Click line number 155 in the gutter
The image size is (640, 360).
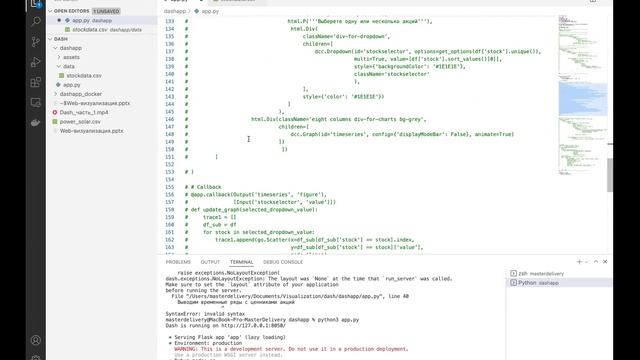(169, 187)
